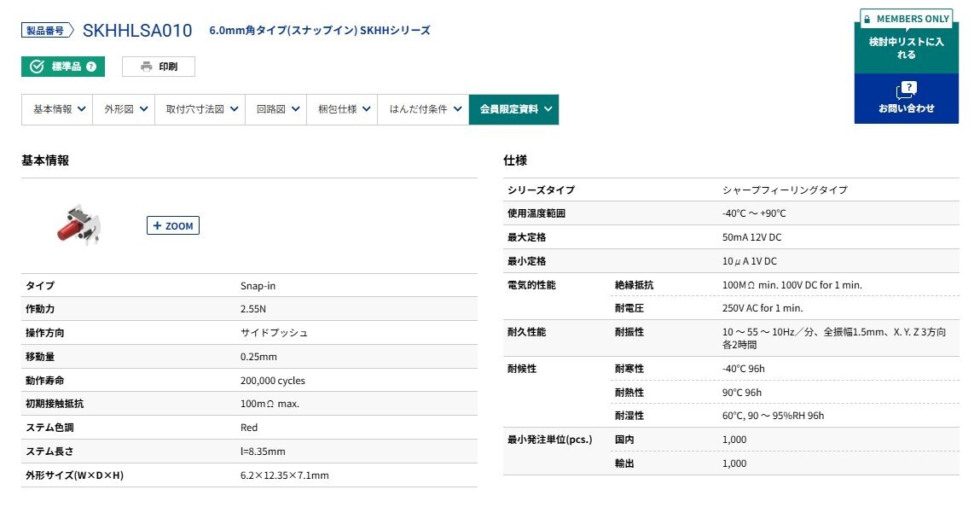
Task: Expand the 基本情報 section chevron
Action: tap(82, 109)
